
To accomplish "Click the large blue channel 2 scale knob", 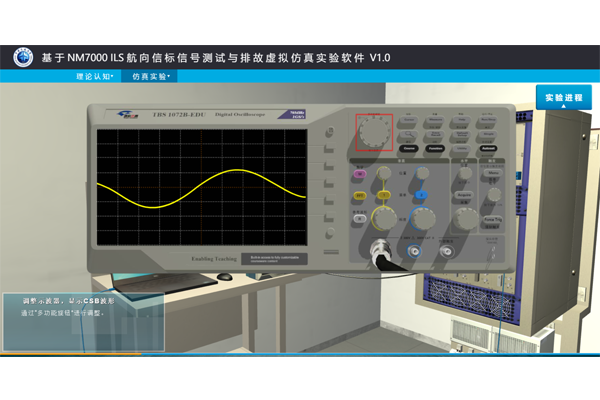I will (423, 217).
